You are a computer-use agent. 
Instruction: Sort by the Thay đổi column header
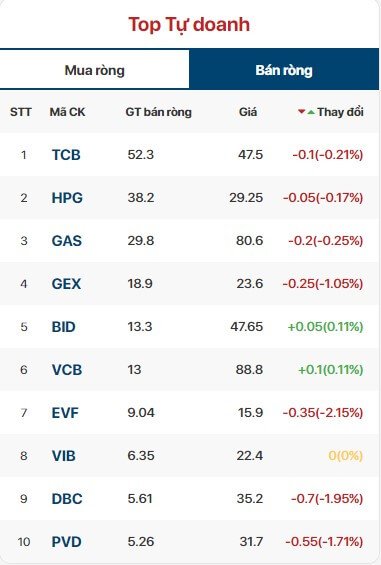340,112
